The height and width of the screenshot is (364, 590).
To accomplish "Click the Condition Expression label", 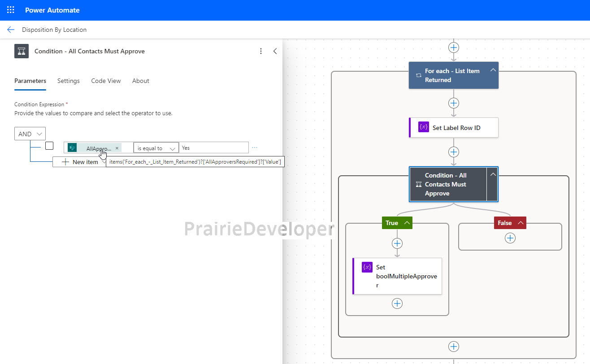I will click(39, 104).
